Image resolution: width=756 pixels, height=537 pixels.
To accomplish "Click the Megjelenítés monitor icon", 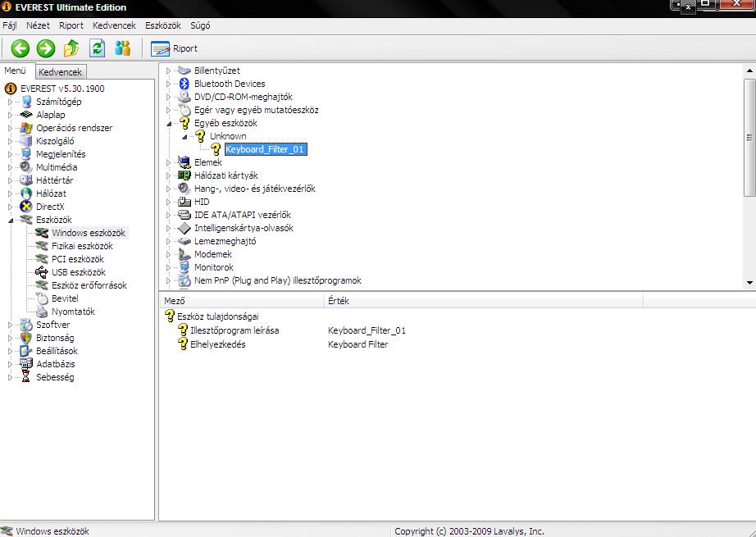I will [26, 154].
